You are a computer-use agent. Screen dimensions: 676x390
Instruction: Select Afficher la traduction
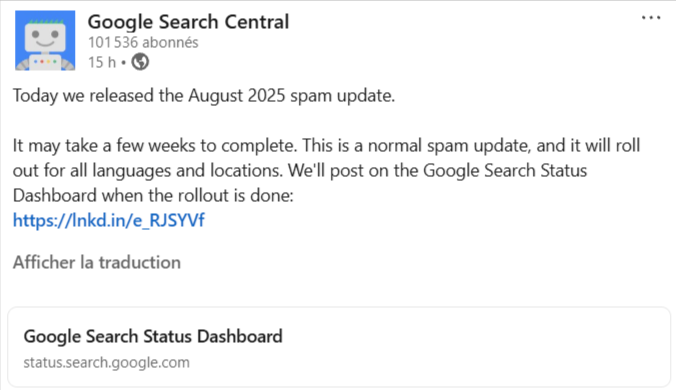point(97,262)
